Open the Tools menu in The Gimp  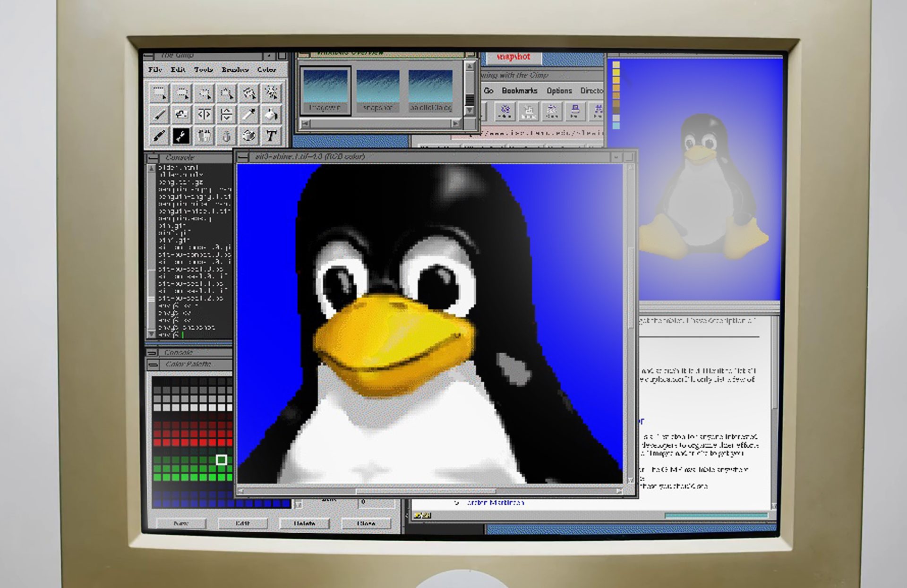203,69
